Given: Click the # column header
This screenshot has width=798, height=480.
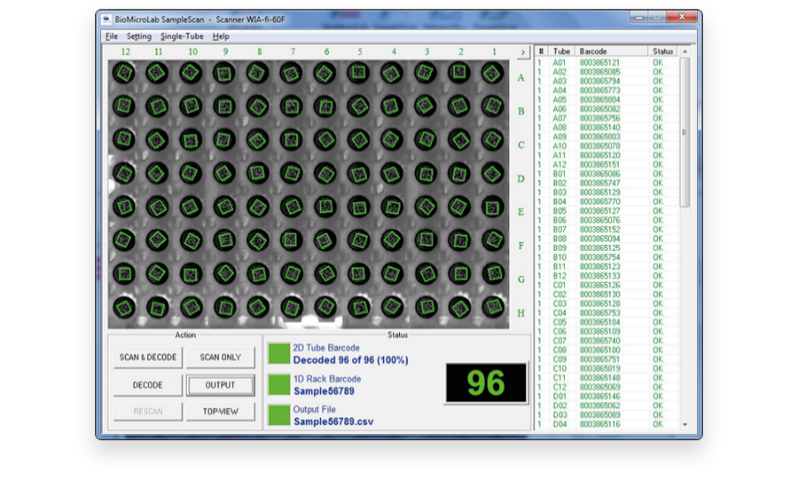Looking at the screenshot, I should pyautogui.click(x=541, y=51).
